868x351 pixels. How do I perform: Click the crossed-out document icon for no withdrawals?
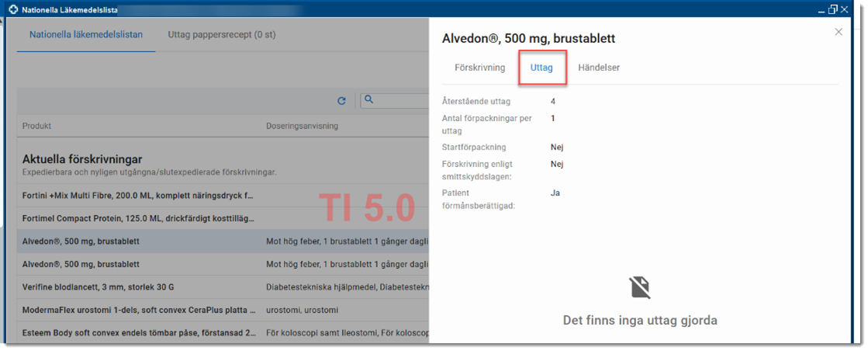coord(640,288)
